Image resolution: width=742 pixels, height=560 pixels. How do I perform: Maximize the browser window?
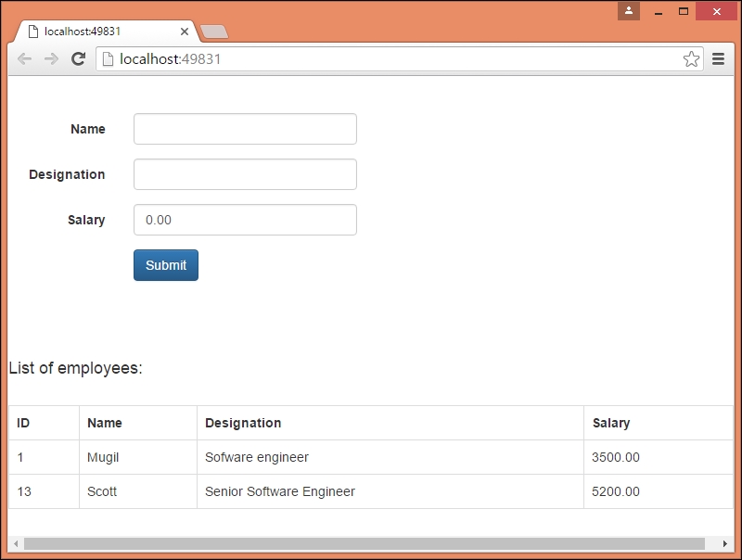pyautogui.click(x=684, y=11)
